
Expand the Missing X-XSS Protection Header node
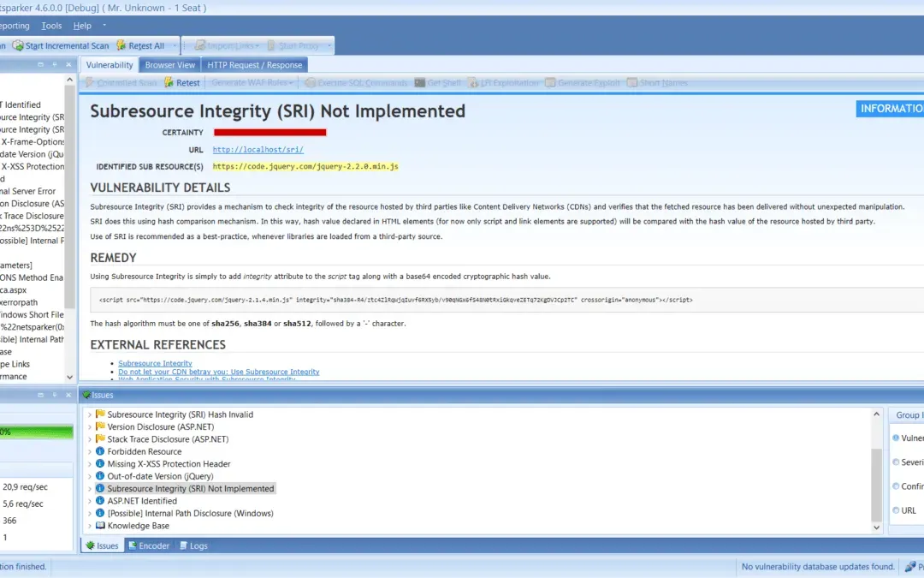coord(90,464)
